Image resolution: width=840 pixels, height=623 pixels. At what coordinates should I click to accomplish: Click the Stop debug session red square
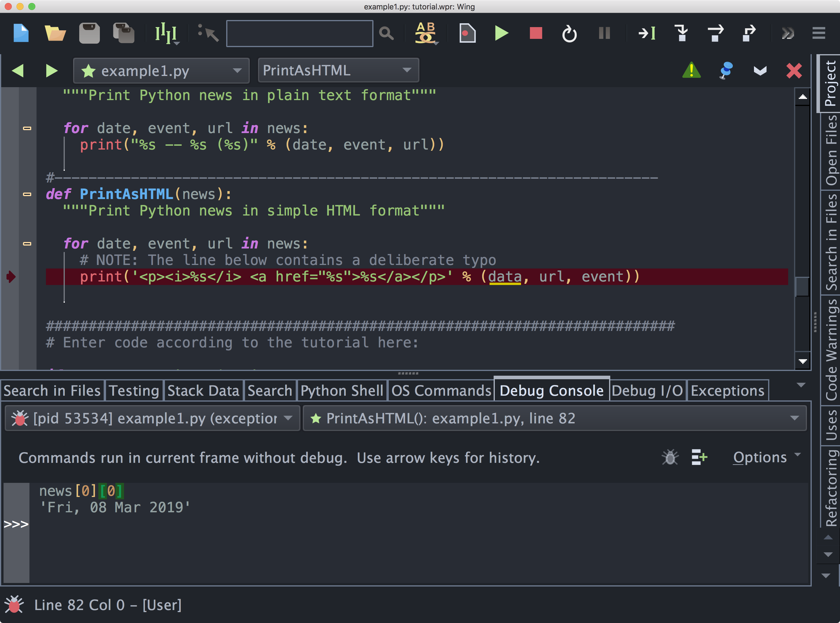[x=535, y=33]
